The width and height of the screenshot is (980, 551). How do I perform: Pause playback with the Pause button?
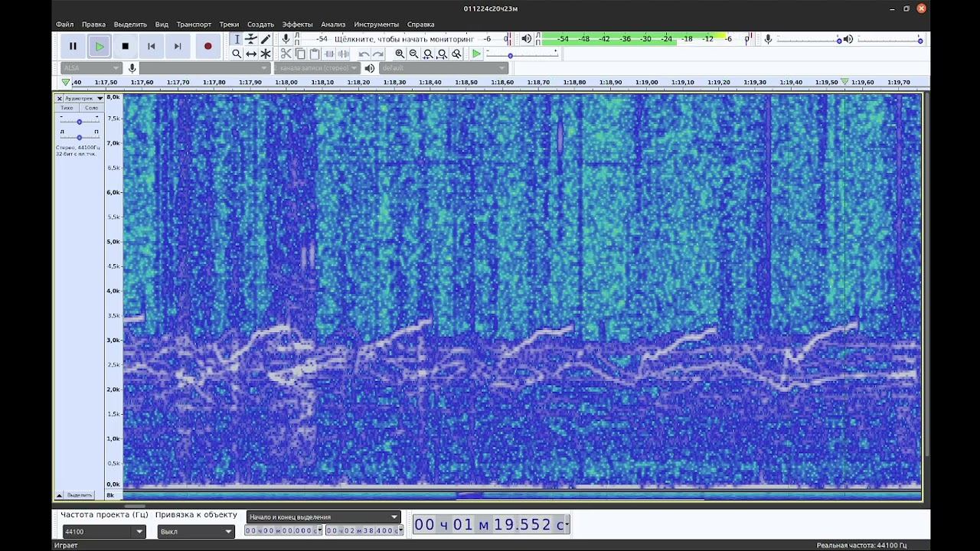[x=73, y=46]
